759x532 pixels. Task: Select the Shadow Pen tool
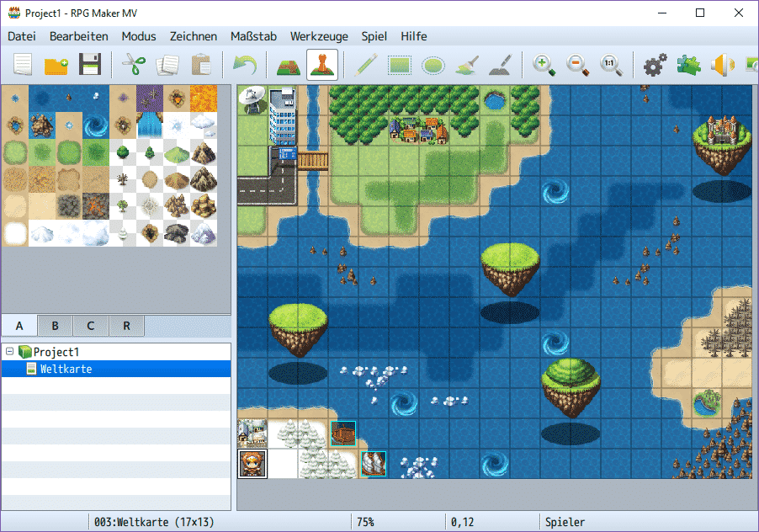click(x=501, y=64)
